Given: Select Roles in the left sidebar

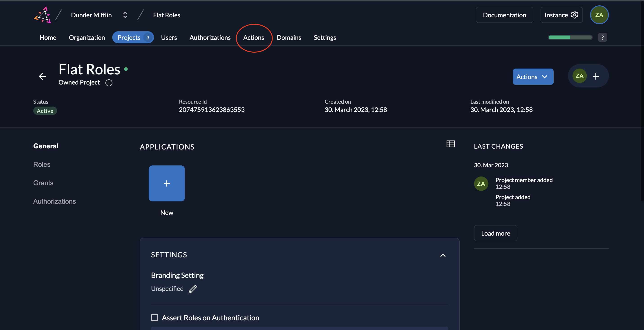Looking at the screenshot, I should [x=42, y=165].
